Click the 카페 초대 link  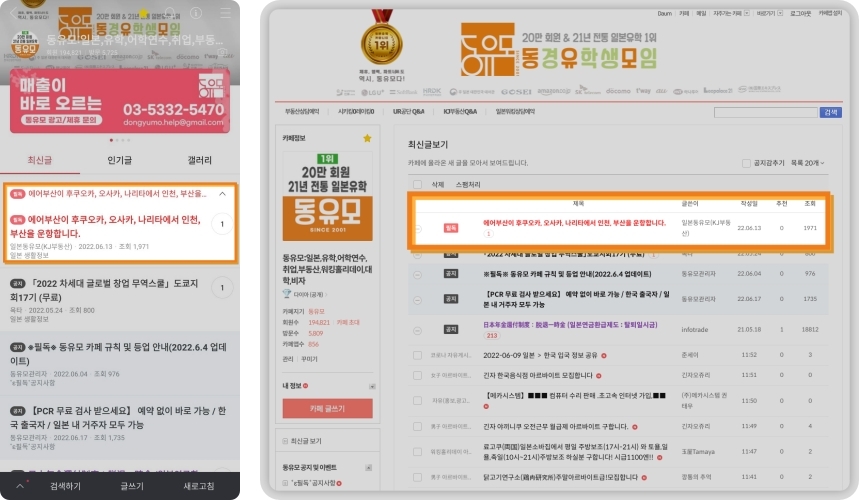coord(348,323)
